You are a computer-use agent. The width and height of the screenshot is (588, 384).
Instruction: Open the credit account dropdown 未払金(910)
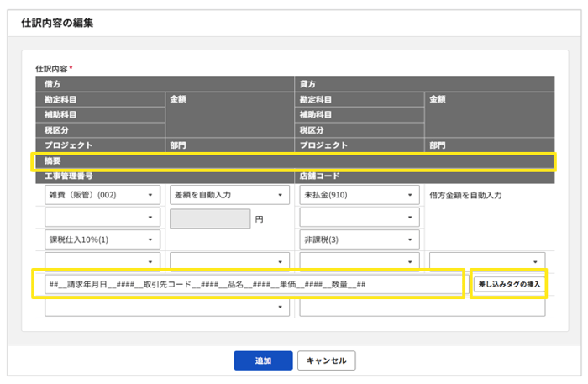click(359, 195)
